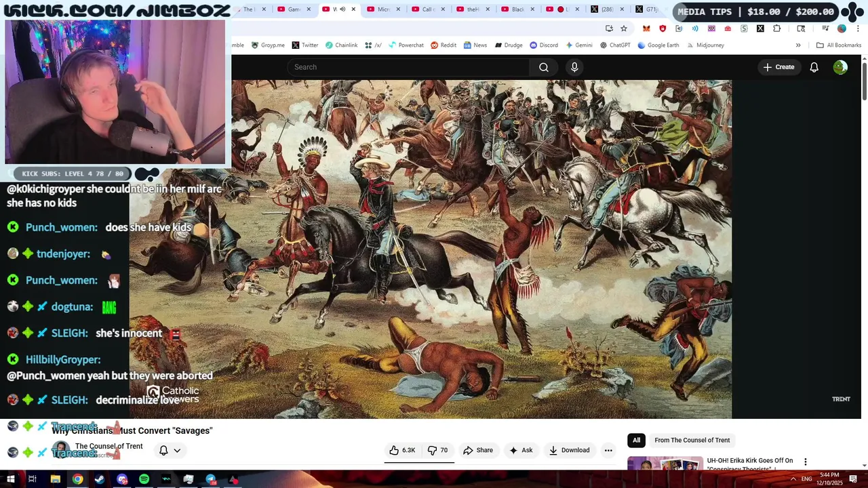Open options for the Erika Kirk video

[806, 462]
